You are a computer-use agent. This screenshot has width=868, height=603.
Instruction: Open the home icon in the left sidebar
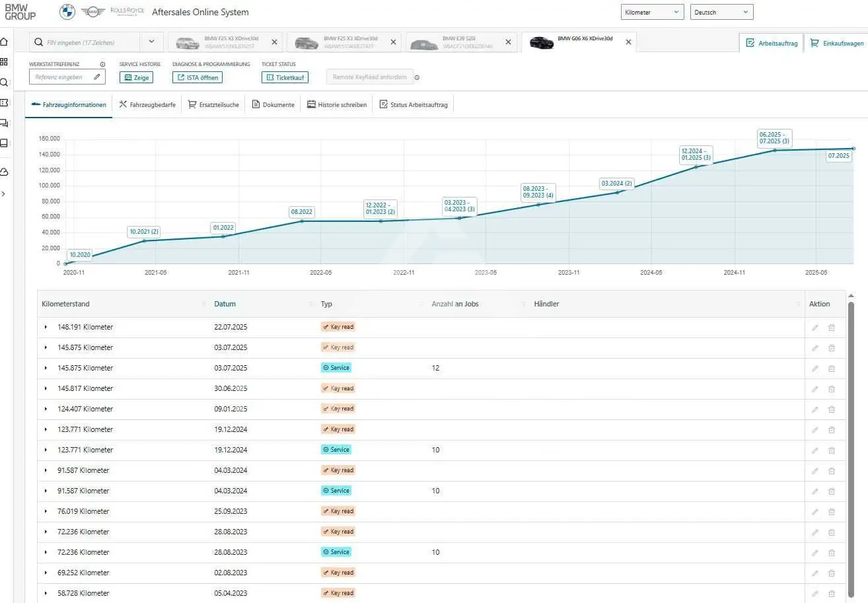(x=4, y=42)
